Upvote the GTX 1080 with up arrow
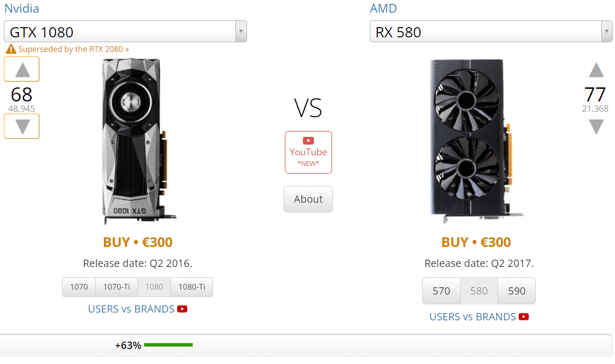The width and height of the screenshot is (615, 364). click(x=22, y=69)
